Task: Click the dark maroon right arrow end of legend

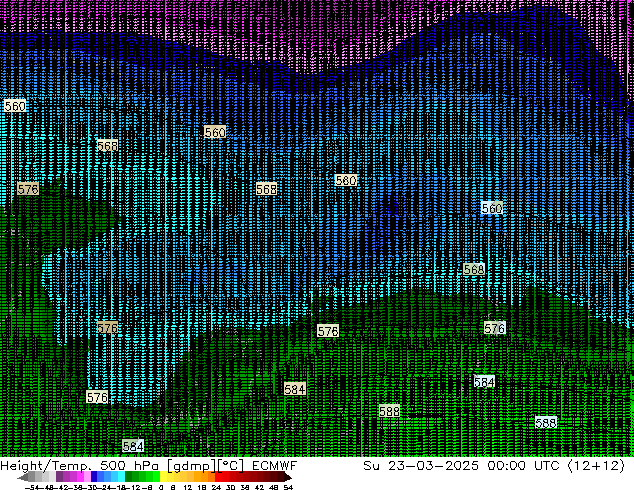Action: (x=288, y=477)
